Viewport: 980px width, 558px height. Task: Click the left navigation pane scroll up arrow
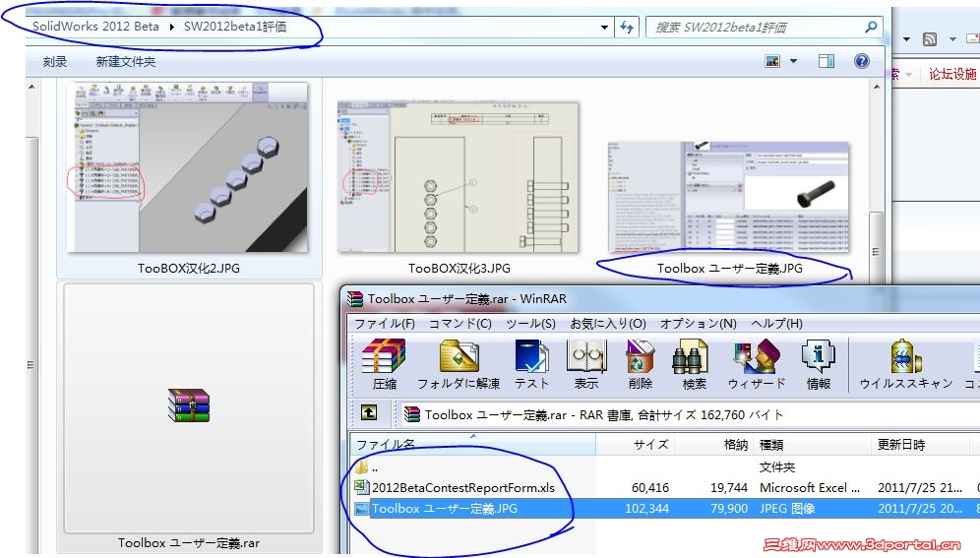(x=31, y=87)
